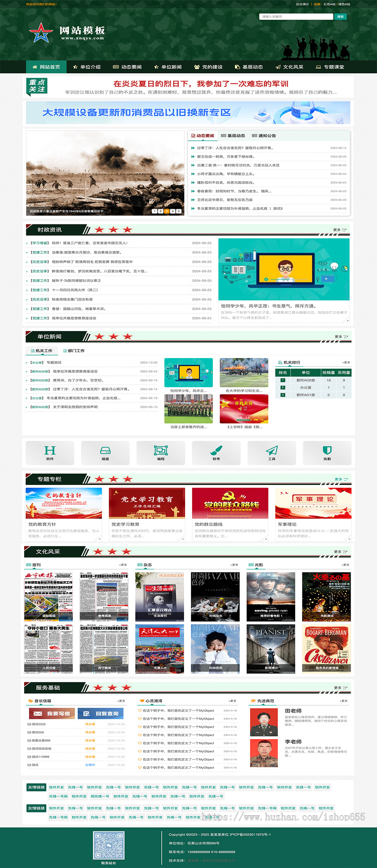The height and width of the screenshot is (868, 377).
Task: Switch to 基层动态 news tab
Action: coord(233,135)
